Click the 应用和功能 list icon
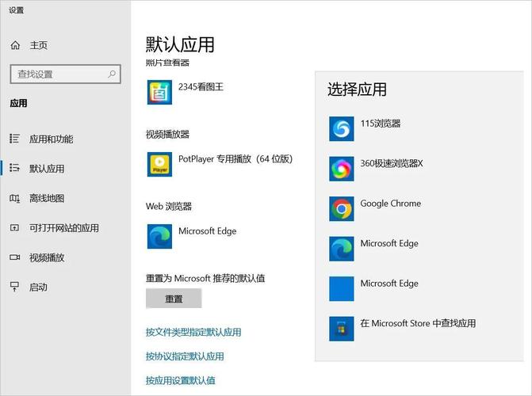 coord(14,139)
